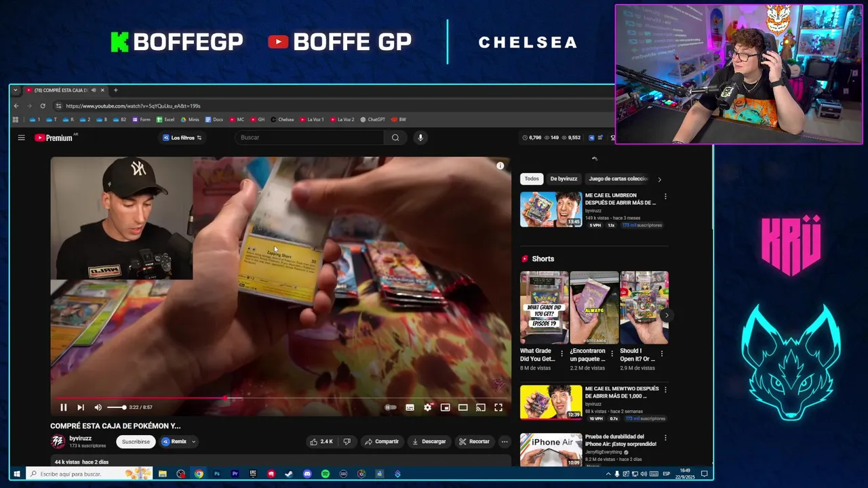Viewport: 868px width, 488px height.
Task: Click the browser address bar URL
Action: (x=133, y=106)
